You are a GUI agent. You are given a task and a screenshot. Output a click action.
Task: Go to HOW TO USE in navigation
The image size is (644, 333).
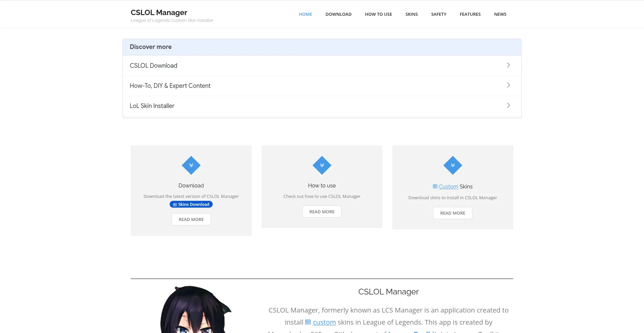pyautogui.click(x=378, y=14)
